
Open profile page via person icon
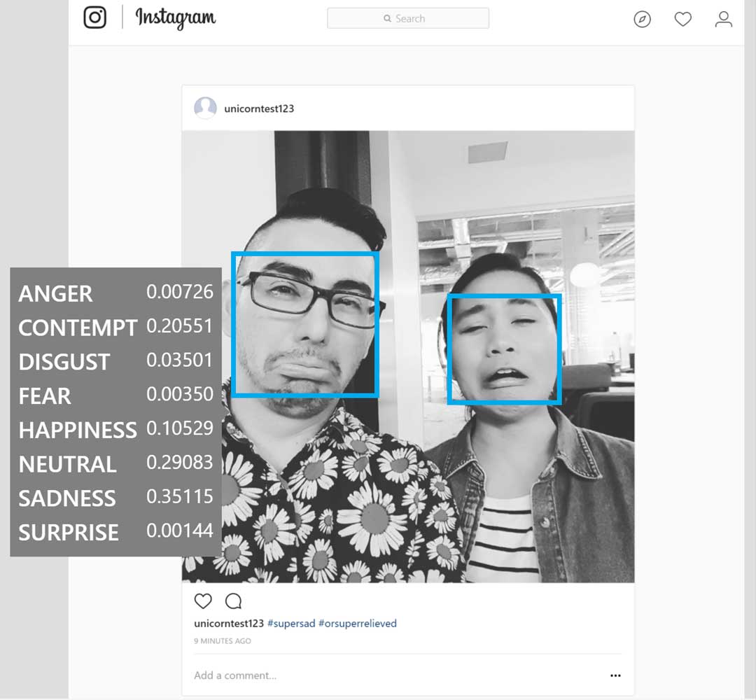[723, 20]
